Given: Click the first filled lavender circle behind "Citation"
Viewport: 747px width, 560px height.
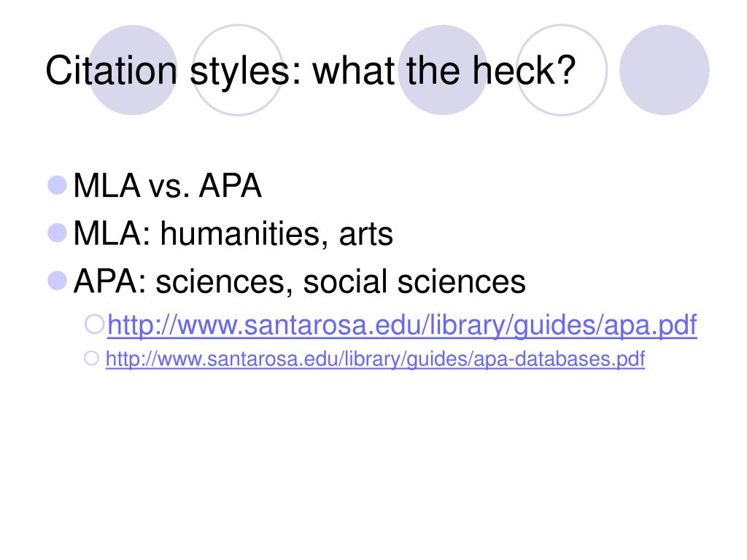Looking at the screenshot, I should [133, 70].
